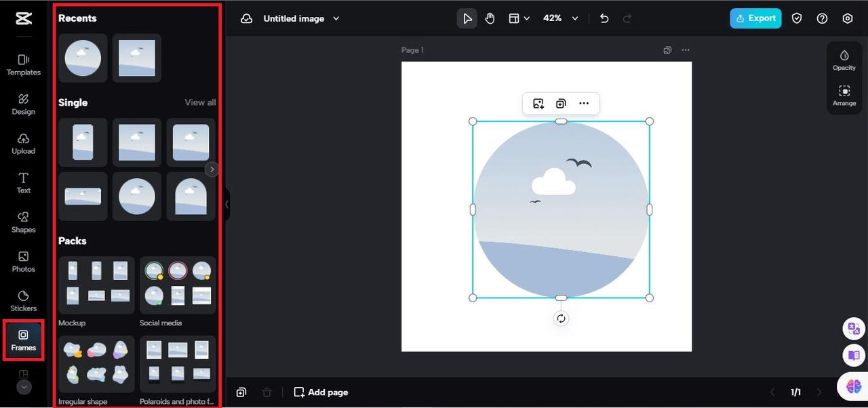The height and width of the screenshot is (408, 868).
Task: Select the pointer select tool
Action: pos(467,18)
